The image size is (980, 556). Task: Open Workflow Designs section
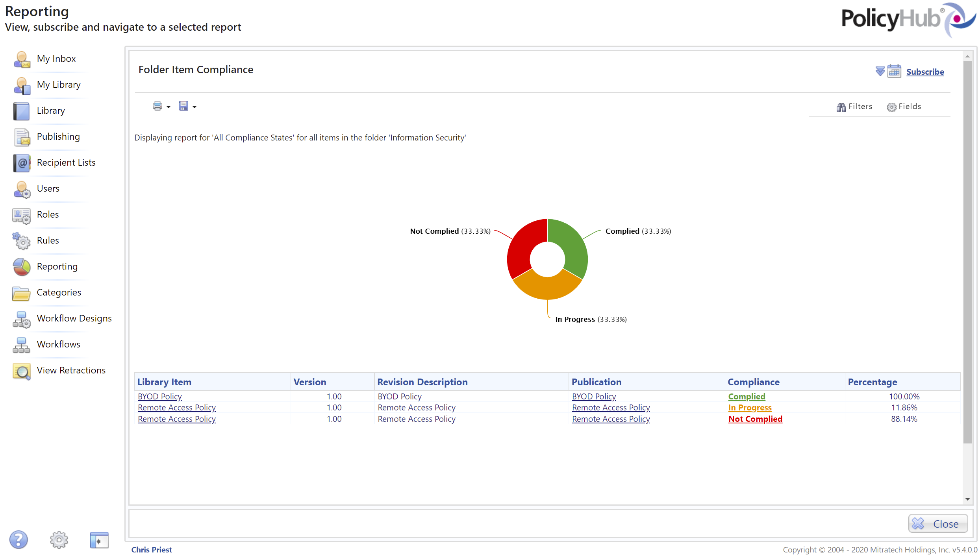[74, 318]
